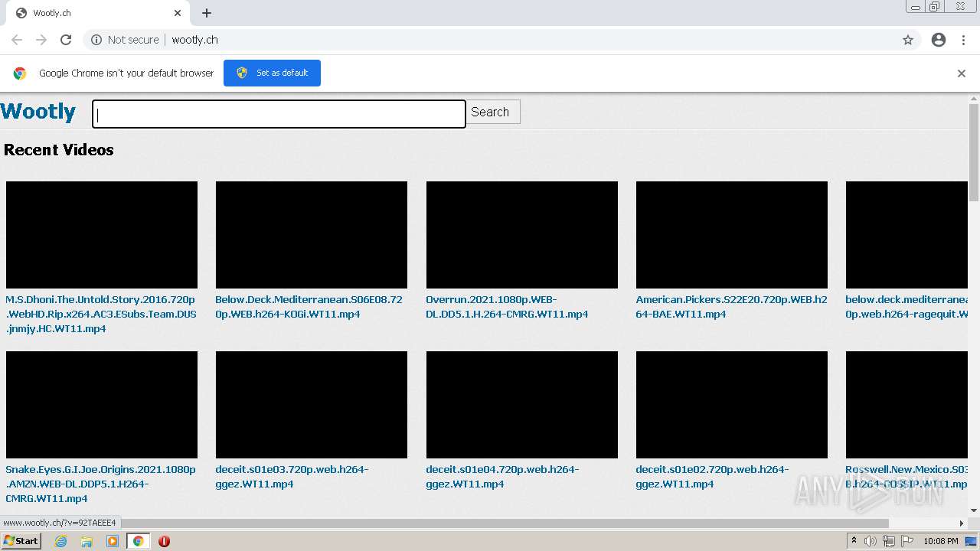Click the red stop-sign taskbar icon
Viewport: 980px width, 551px height.
point(164,541)
